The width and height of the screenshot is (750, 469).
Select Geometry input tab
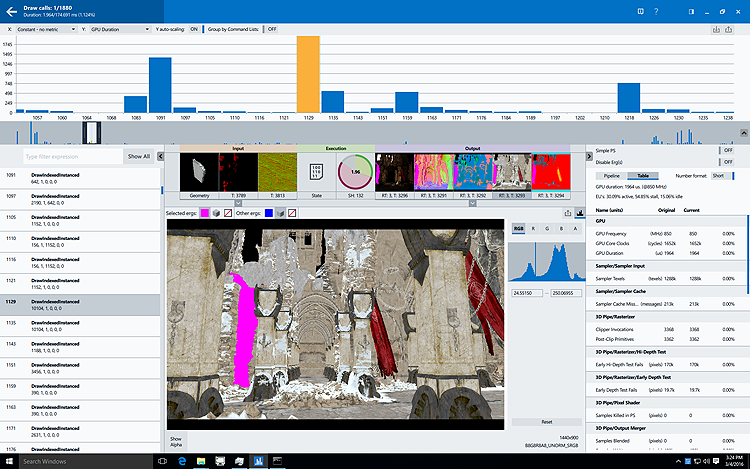pyautogui.click(x=199, y=196)
